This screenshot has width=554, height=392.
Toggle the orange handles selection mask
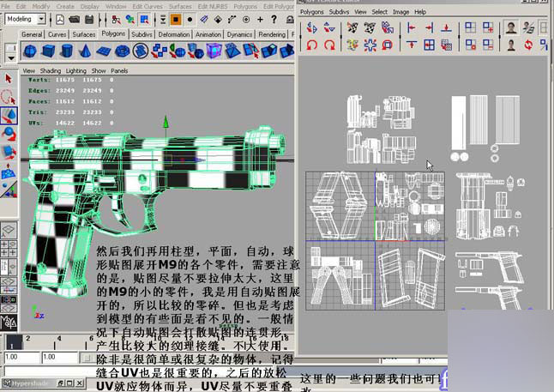176,20
